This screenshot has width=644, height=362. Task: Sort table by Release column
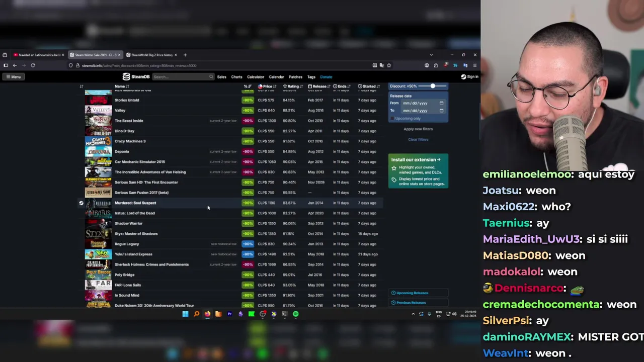tap(319, 86)
